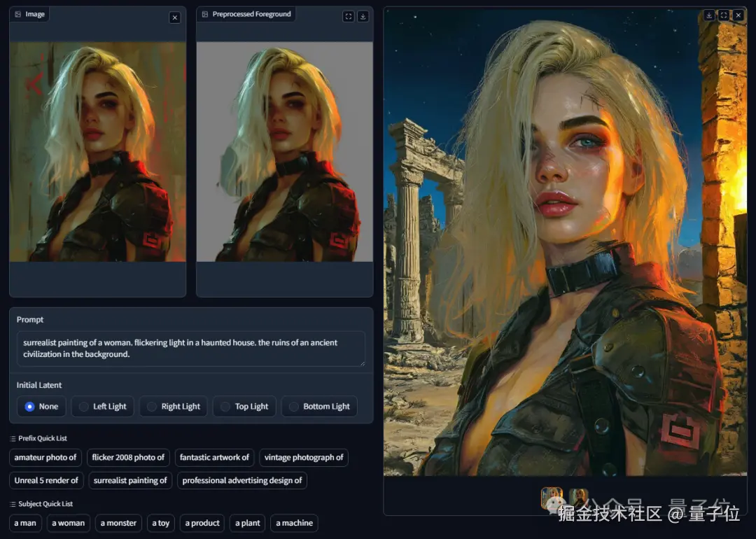Select Left Light initial latent

click(x=103, y=407)
